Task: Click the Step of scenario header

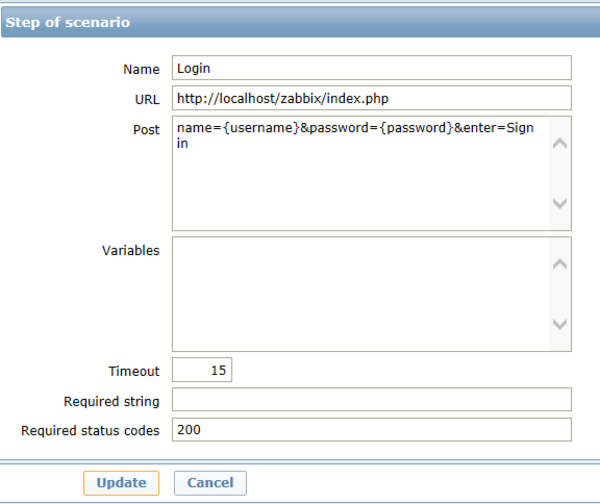Action: (x=68, y=22)
